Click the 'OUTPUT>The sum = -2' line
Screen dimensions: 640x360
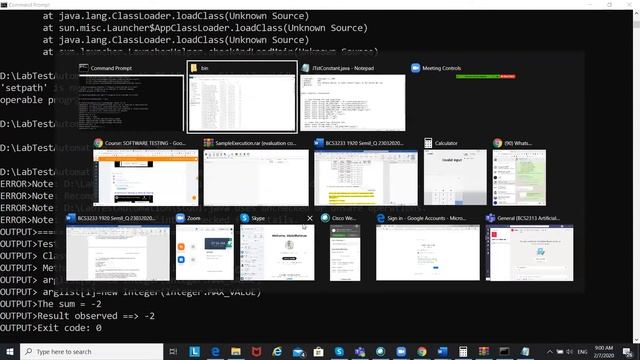(51, 304)
